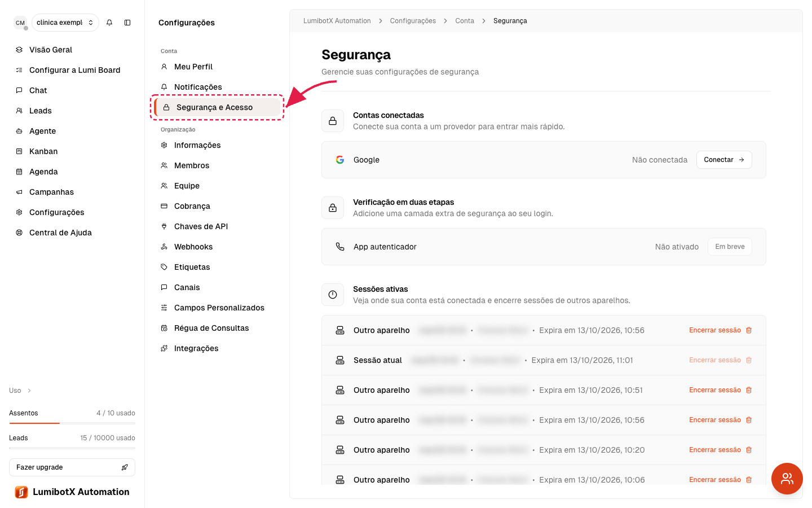Click the Etiquetas tag icon
Image resolution: width=812 pixels, height=508 pixels.
click(x=164, y=267)
